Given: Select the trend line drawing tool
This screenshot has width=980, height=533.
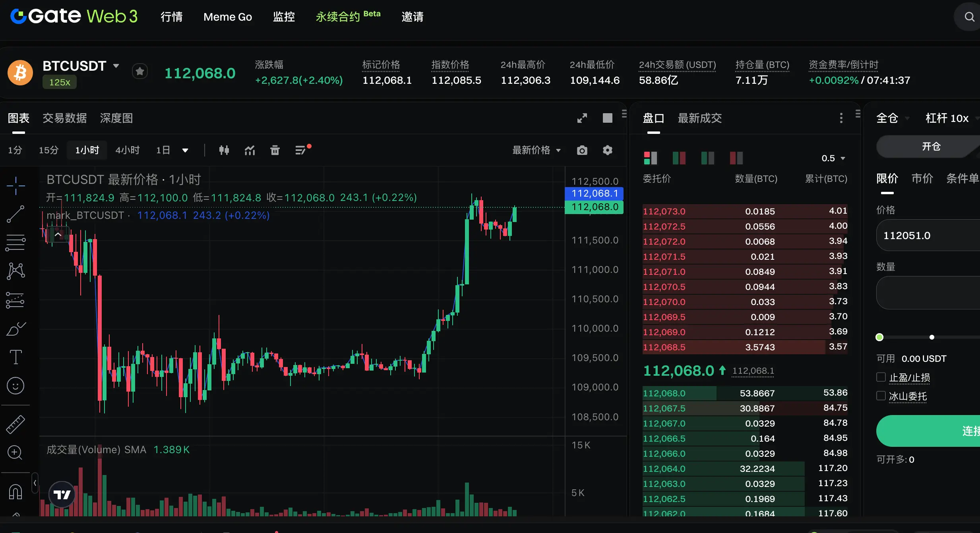Looking at the screenshot, I should coord(15,214).
